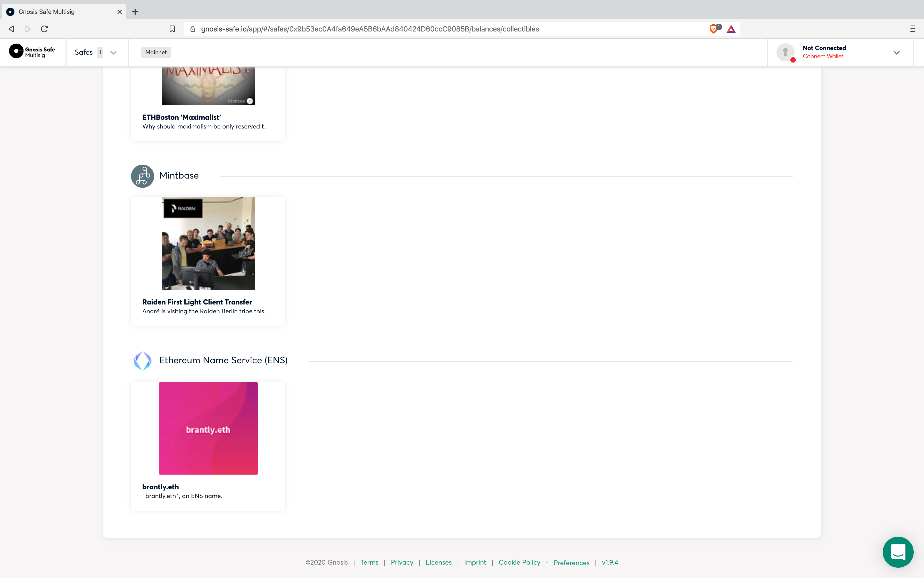Close the Gnosis Safe Multisig tab

click(x=120, y=12)
